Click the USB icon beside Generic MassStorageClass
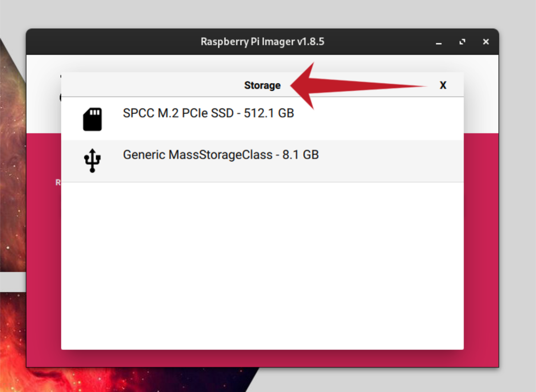Screen dimensions: 536x392 (x=92, y=160)
